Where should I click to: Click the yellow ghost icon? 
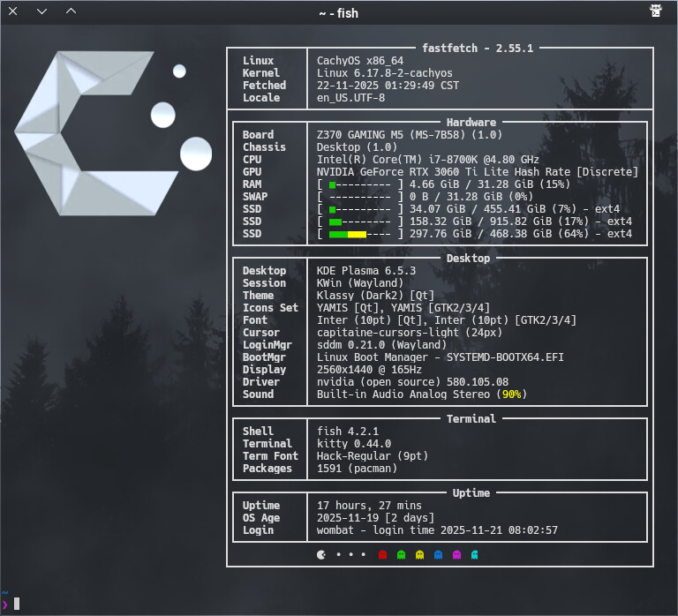pyautogui.click(x=419, y=555)
